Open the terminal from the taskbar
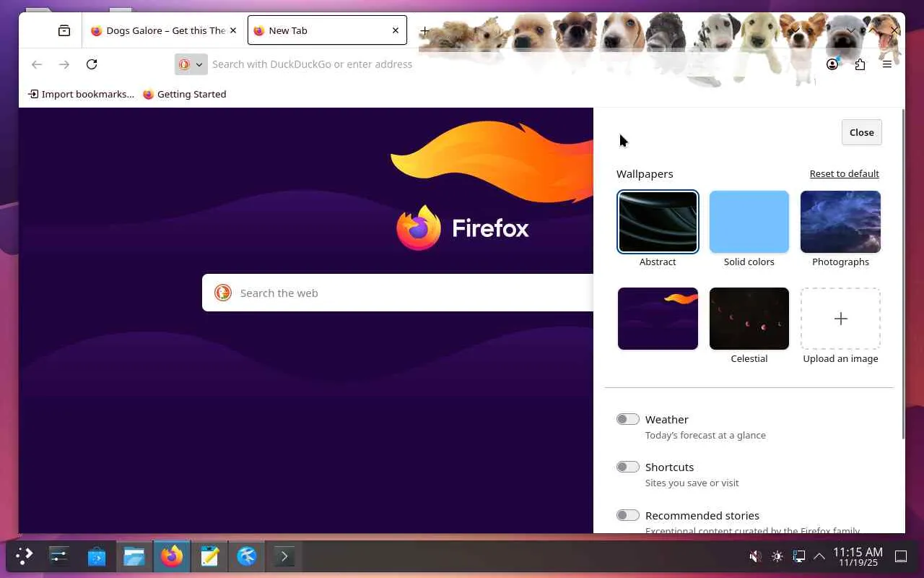Viewport: 924px width, 578px height. 284,556
